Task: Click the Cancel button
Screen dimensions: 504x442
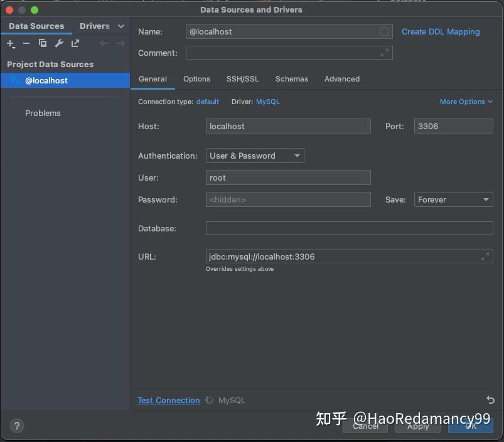Action: pyautogui.click(x=365, y=426)
